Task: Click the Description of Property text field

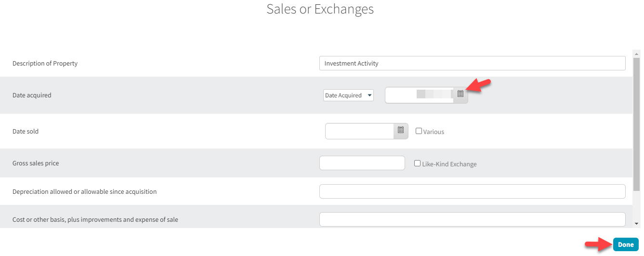Action: tap(472, 63)
